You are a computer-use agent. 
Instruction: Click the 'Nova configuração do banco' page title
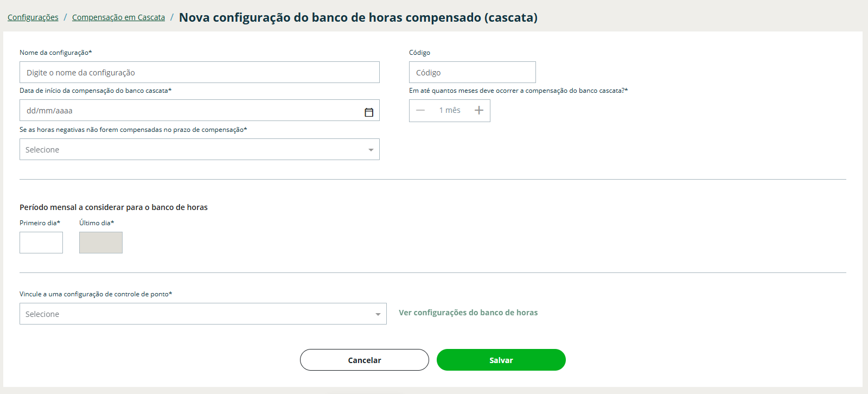point(358,17)
